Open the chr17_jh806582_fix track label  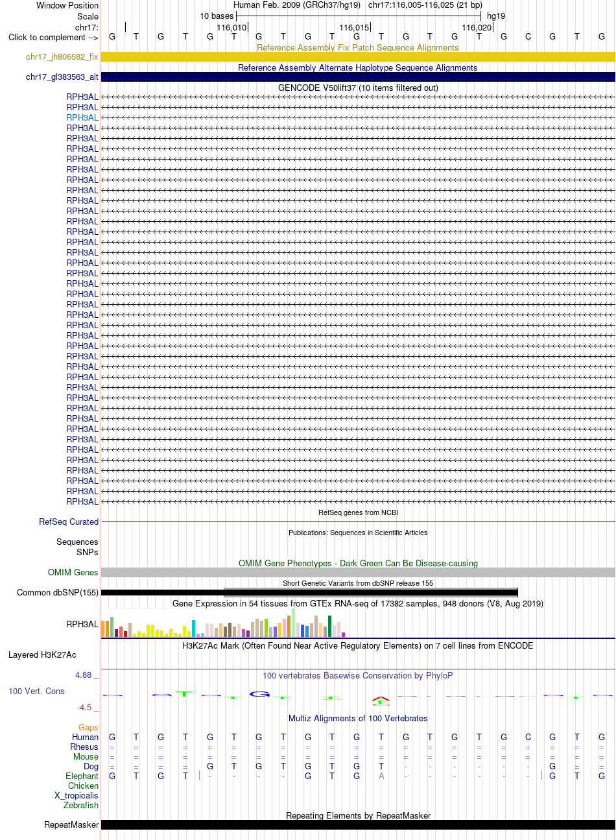pos(62,57)
